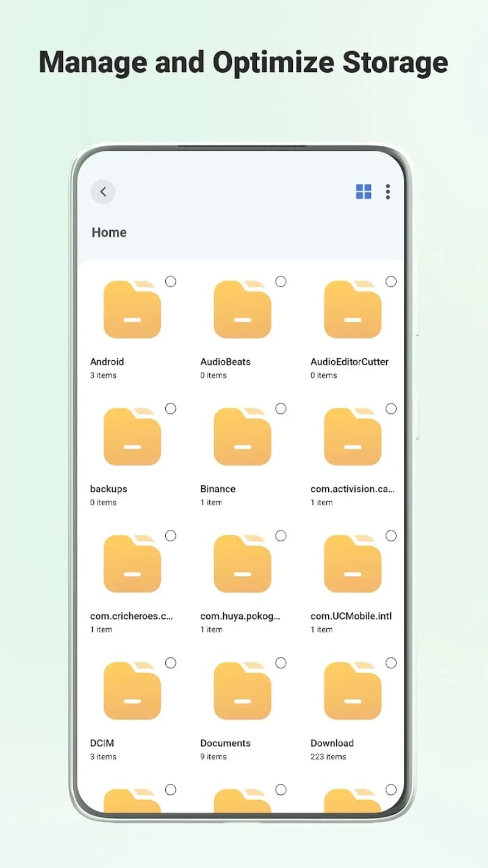This screenshot has width=488, height=868.
Task: Open the three-dot overflow menu
Action: pyautogui.click(x=387, y=192)
